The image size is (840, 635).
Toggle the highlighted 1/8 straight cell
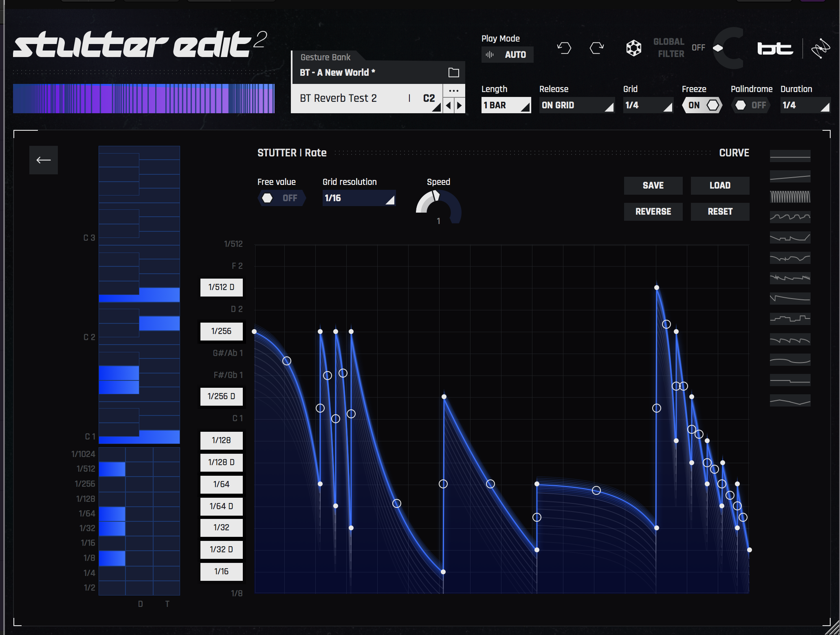click(112, 558)
